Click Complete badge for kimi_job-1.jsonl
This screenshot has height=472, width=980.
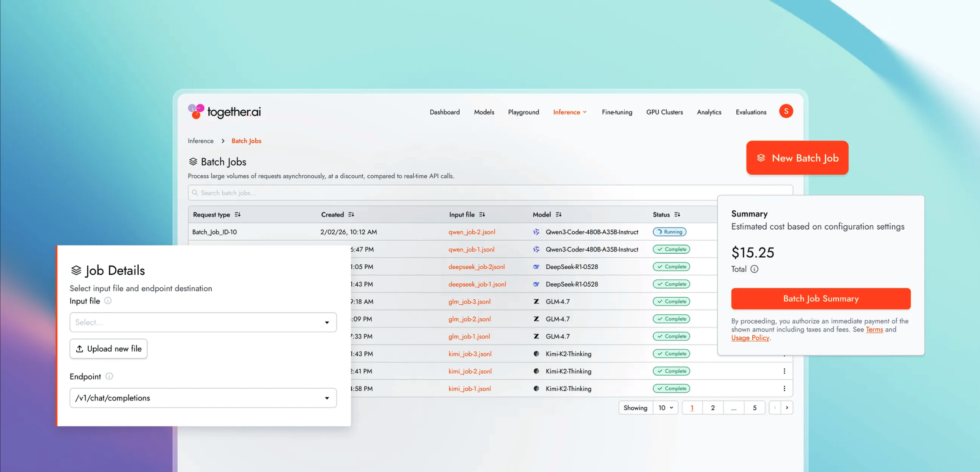pyautogui.click(x=671, y=389)
